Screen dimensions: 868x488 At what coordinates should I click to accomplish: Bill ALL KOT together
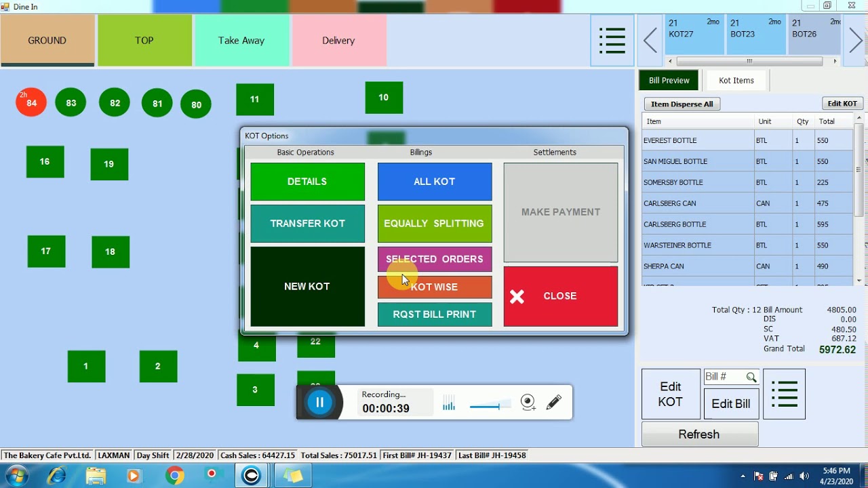(x=435, y=182)
